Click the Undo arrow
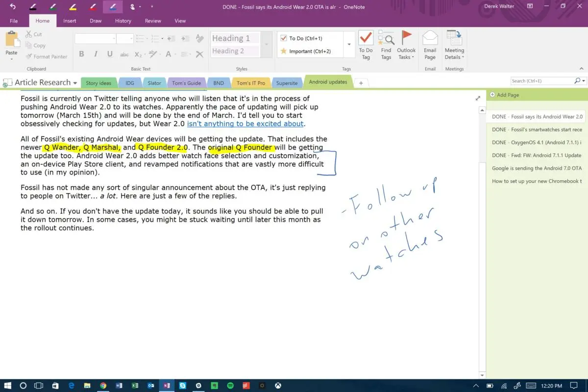 [x=13, y=6]
